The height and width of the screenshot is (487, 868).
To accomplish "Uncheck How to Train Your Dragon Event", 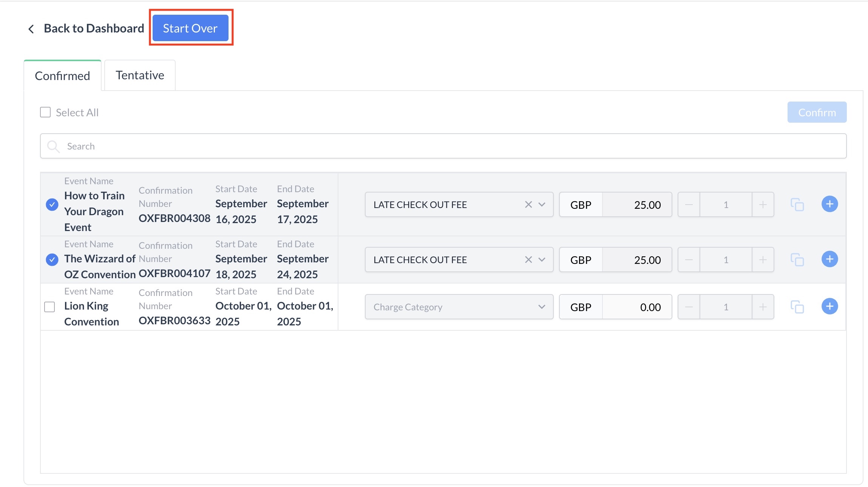I will coord(52,205).
